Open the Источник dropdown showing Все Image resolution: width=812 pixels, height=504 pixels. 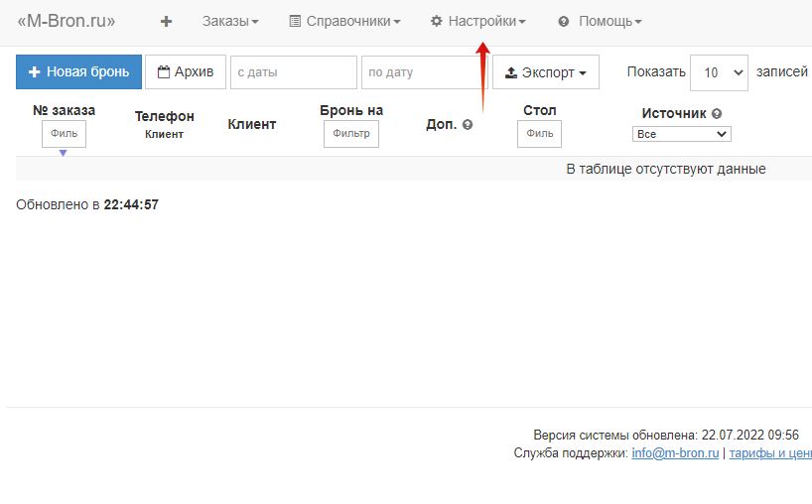click(682, 134)
